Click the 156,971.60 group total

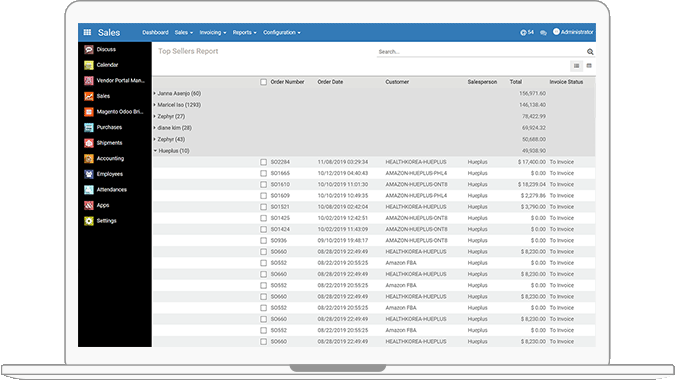click(533, 93)
